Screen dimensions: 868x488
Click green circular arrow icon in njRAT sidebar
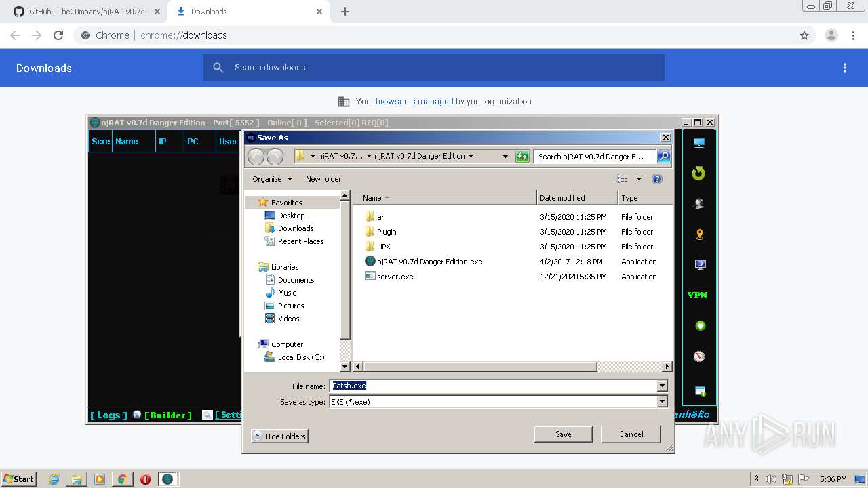698,174
